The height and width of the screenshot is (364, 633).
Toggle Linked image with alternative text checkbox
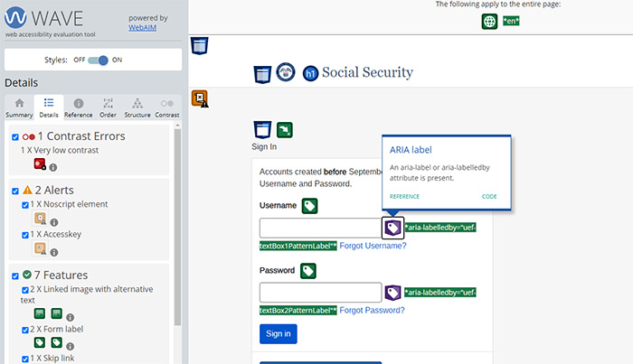point(25,290)
